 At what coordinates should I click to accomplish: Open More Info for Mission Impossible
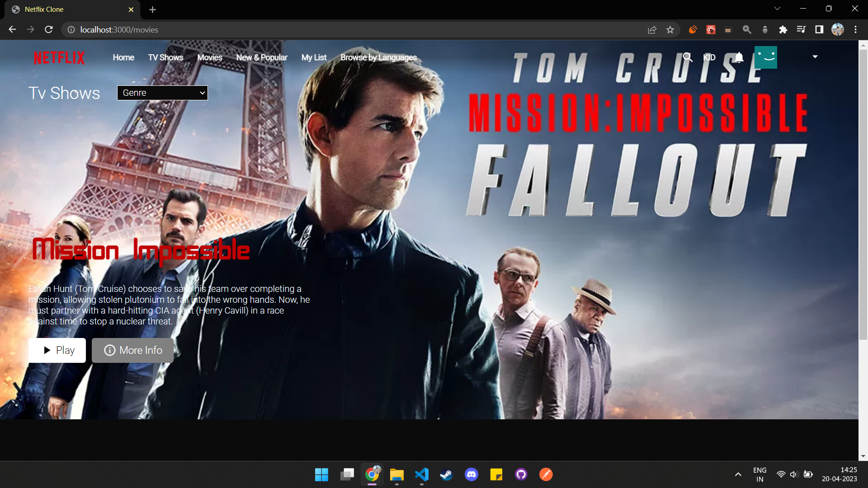(132, 350)
